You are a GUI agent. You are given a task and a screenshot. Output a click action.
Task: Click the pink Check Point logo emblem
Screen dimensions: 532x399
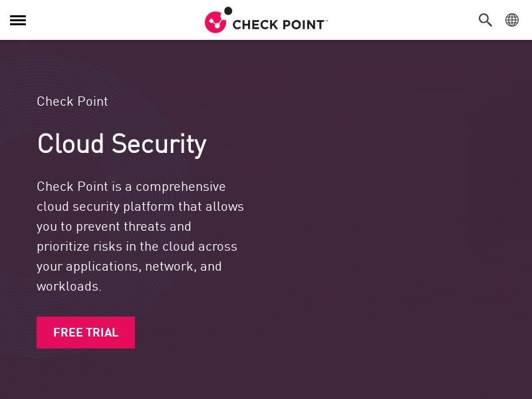click(x=215, y=22)
